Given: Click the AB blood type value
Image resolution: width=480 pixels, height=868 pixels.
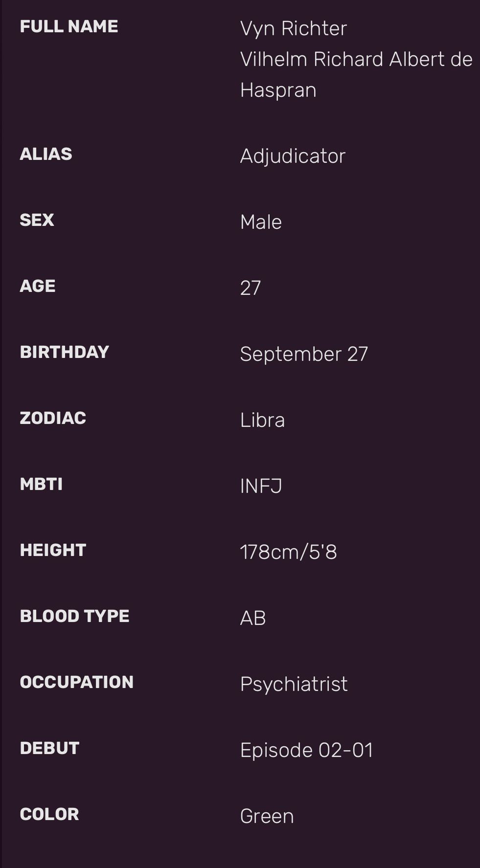Looking at the screenshot, I should 253,618.
